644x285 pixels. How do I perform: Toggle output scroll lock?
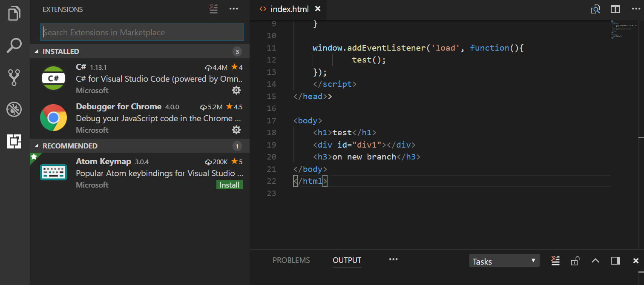pos(575,261)
